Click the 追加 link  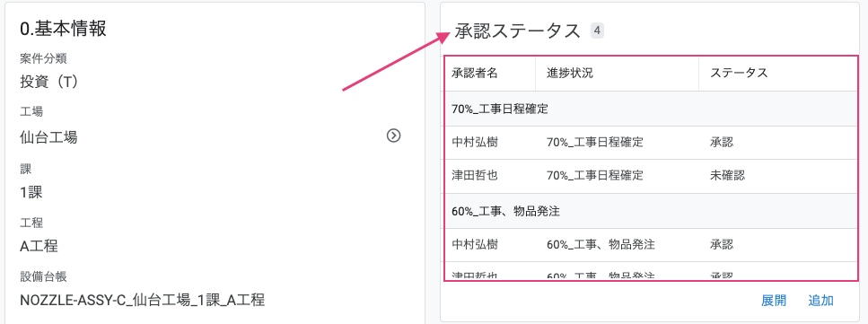pyautogui.click(x=820, y=301)
